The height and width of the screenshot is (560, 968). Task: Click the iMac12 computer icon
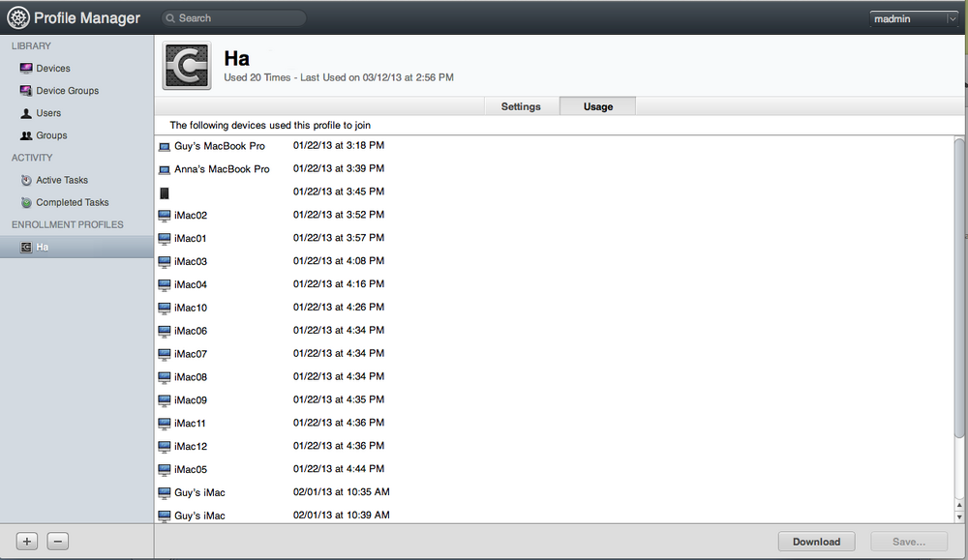(x=165, y=447)
